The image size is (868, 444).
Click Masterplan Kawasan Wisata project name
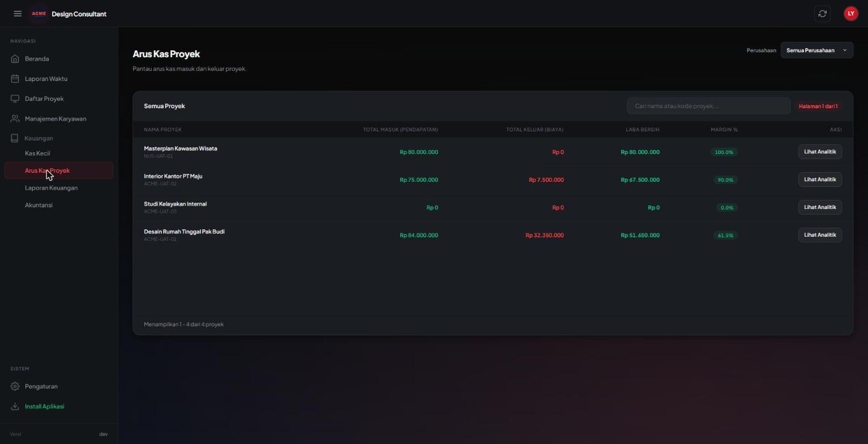click(180, 148)
